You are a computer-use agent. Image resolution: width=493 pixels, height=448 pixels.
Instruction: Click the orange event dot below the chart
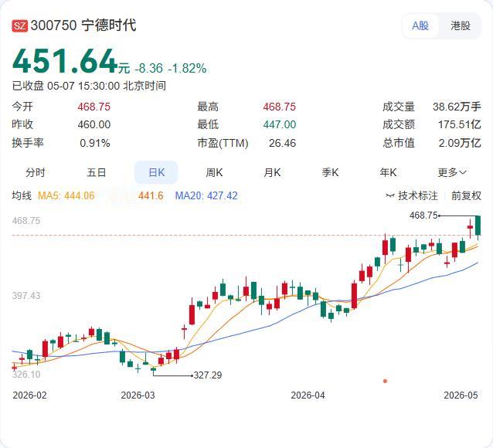pyautogui.click(x=385, y=381)
